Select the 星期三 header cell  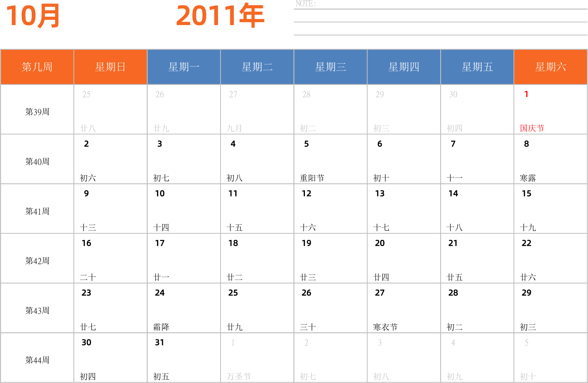tap(331, 67)
